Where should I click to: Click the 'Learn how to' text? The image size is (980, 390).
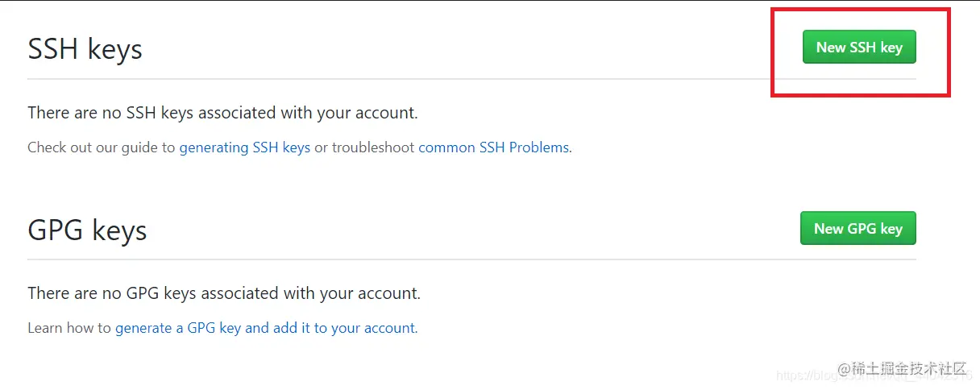tap(69, 328)
